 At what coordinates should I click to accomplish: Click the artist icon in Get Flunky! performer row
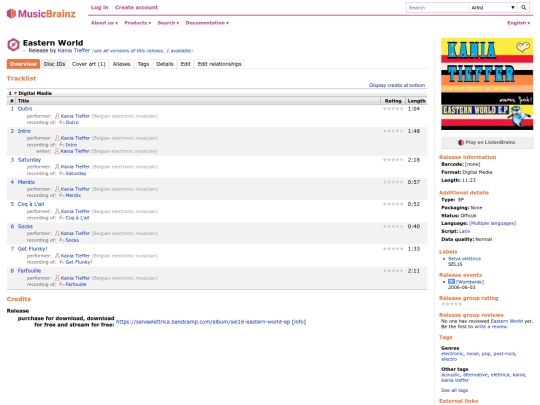57,256
